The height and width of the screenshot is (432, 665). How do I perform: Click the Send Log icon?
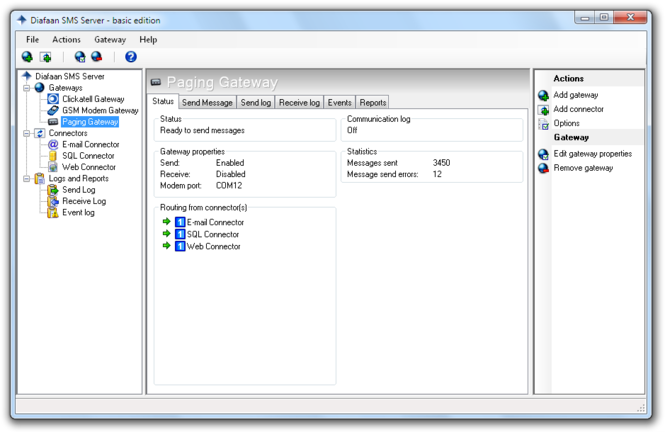(53, 190)
